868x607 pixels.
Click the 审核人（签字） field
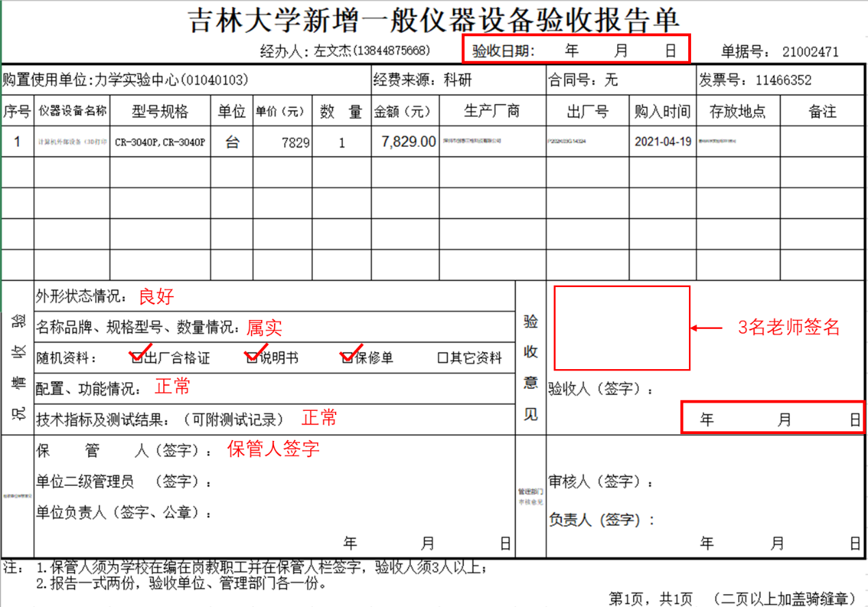point(601,482)
